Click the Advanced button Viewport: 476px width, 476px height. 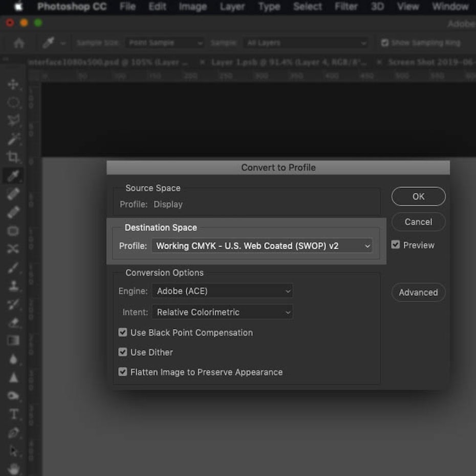click(418, 292)
